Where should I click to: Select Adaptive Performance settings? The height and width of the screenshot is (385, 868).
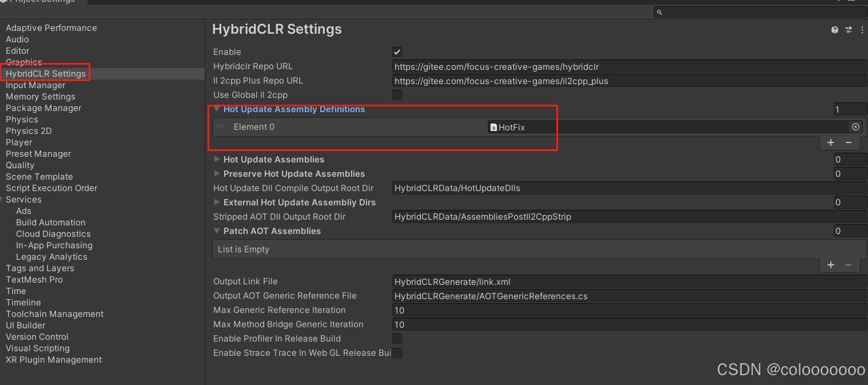(x=51, y=28)
